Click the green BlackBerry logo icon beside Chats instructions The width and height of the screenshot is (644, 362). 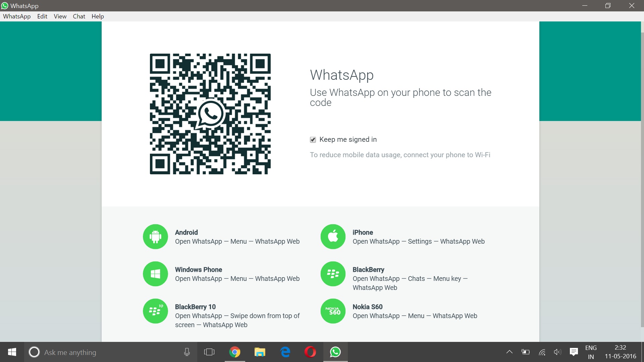[333, 274]
